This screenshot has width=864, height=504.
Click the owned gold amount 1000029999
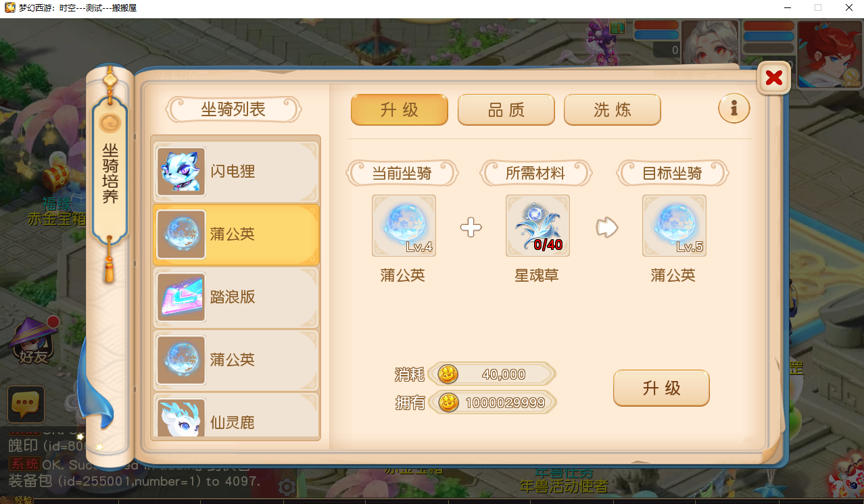(x=505, y=403)
